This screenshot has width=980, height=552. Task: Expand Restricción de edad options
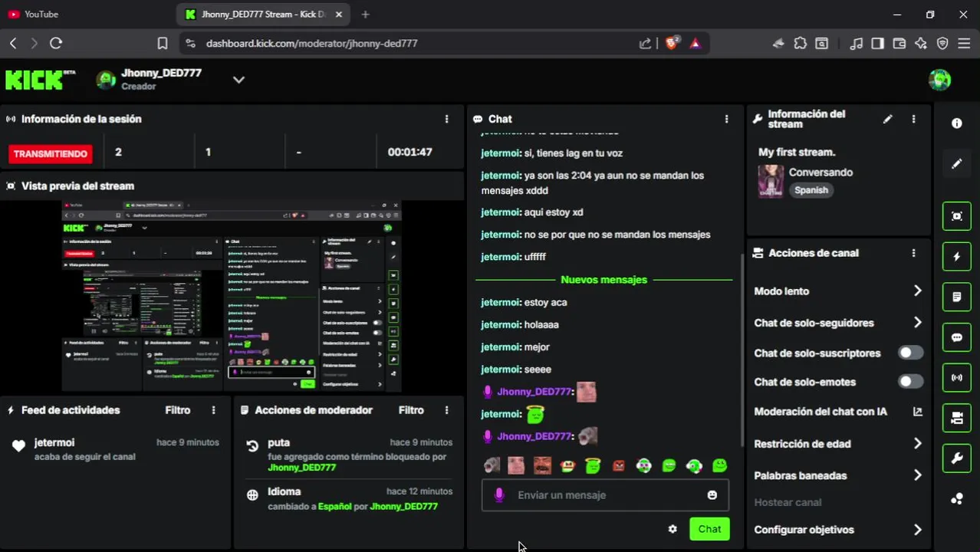click(917, 444)
